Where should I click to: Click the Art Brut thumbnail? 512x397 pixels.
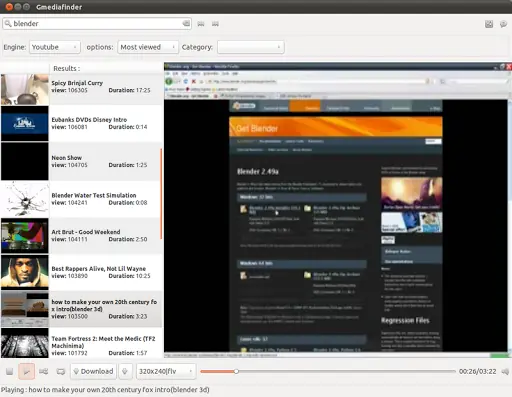click(x=25, y=236)
